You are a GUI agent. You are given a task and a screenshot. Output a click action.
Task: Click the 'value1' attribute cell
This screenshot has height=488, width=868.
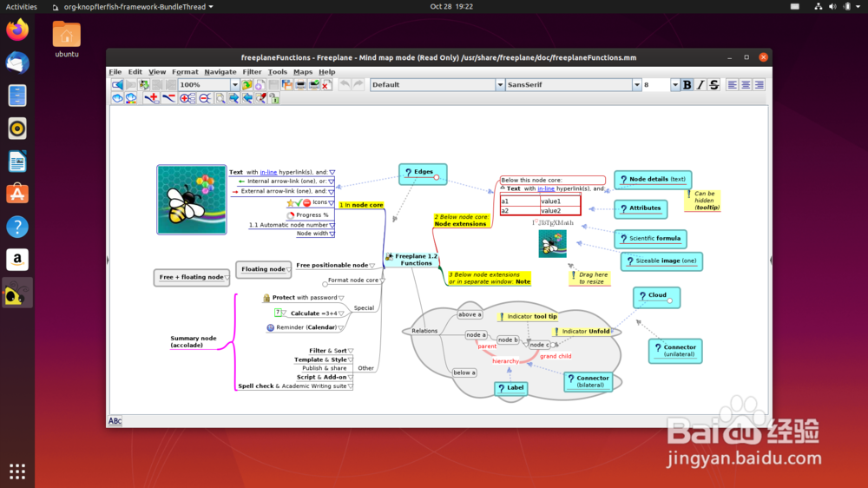560,201
